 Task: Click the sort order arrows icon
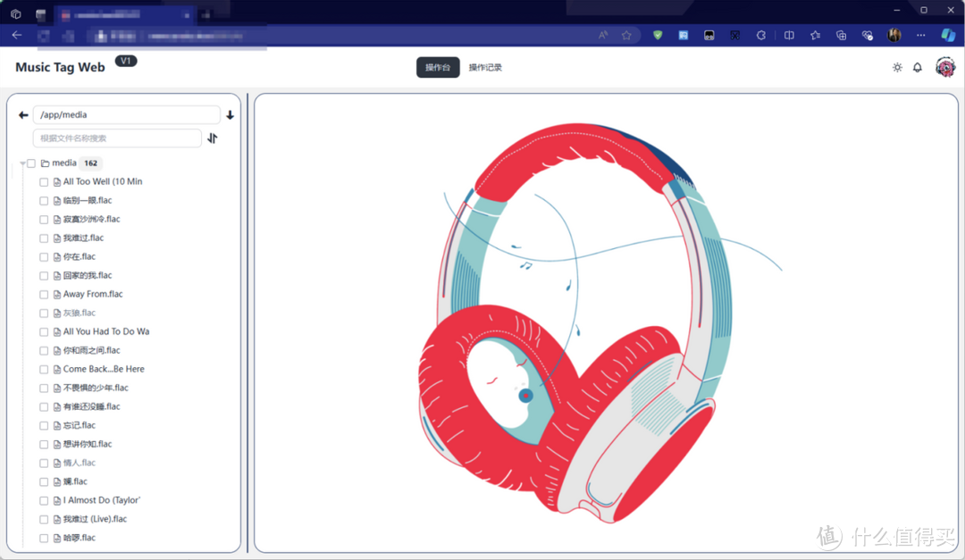click(x=213, y=138)
